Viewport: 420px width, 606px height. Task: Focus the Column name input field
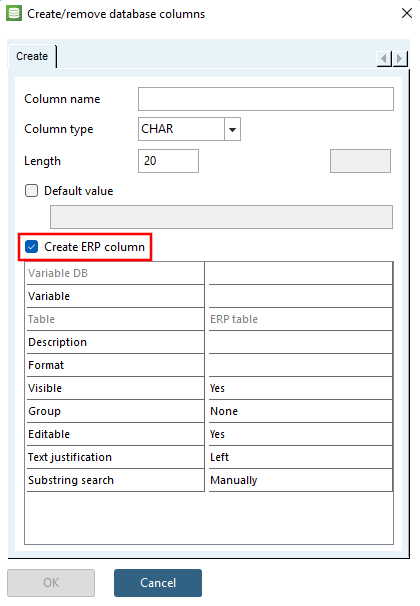(266, 99)
